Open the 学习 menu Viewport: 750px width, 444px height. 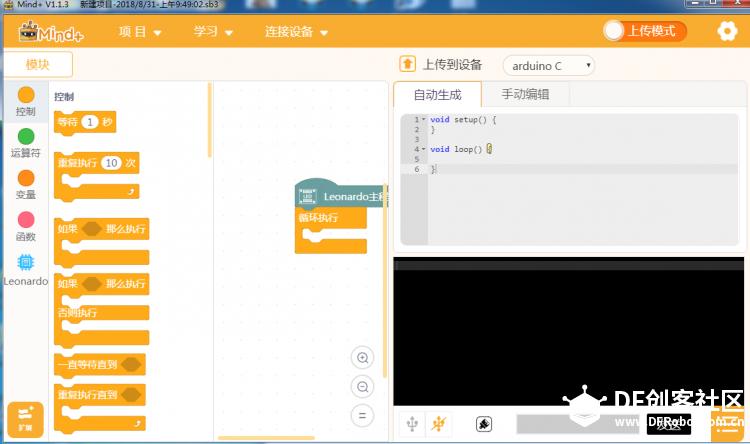pos(213,32)
